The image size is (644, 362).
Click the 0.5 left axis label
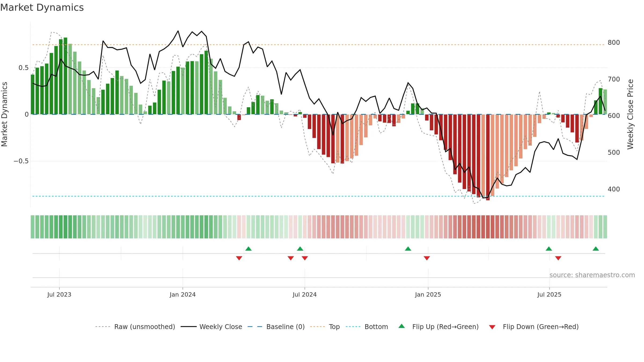[24, 68]
